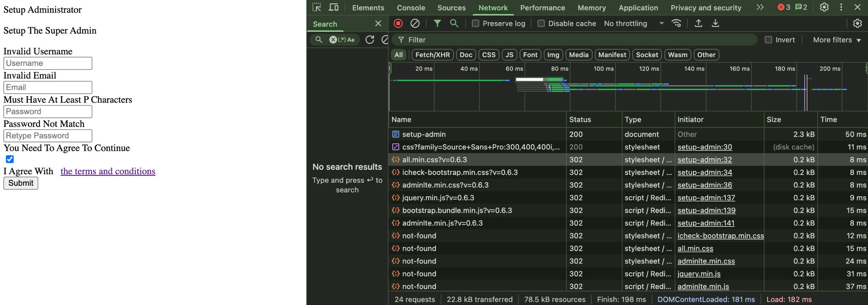Viewport: 868px width, 305px height.
Task: Clear the search panel results
Action: [x=385, y=40]
